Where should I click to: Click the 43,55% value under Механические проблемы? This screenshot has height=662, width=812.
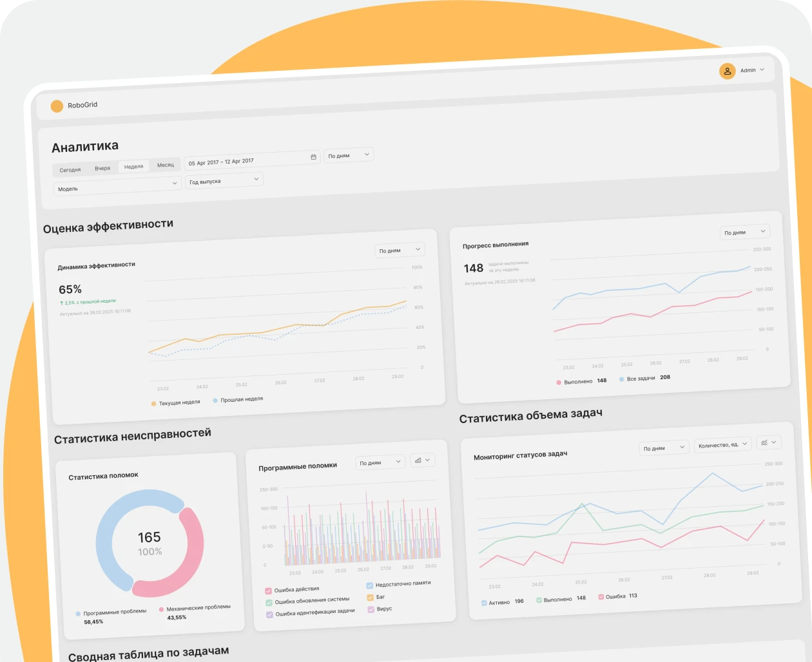pos(177,618)
